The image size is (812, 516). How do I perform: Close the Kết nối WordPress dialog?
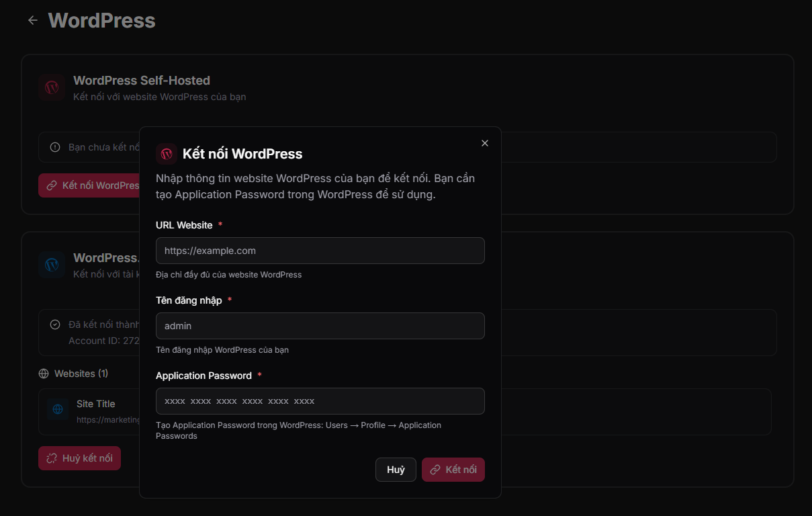(485, 143)
